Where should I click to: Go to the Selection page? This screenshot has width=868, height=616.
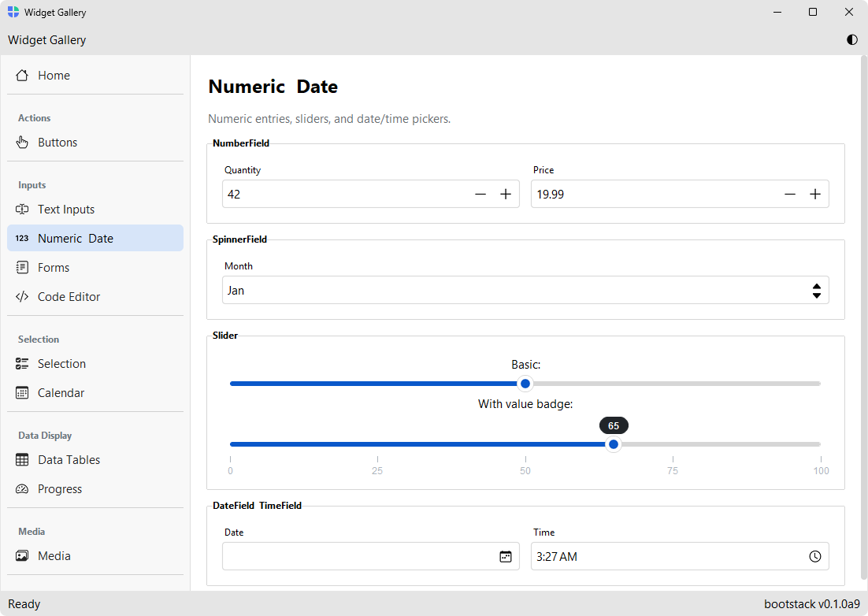[95, 364]
